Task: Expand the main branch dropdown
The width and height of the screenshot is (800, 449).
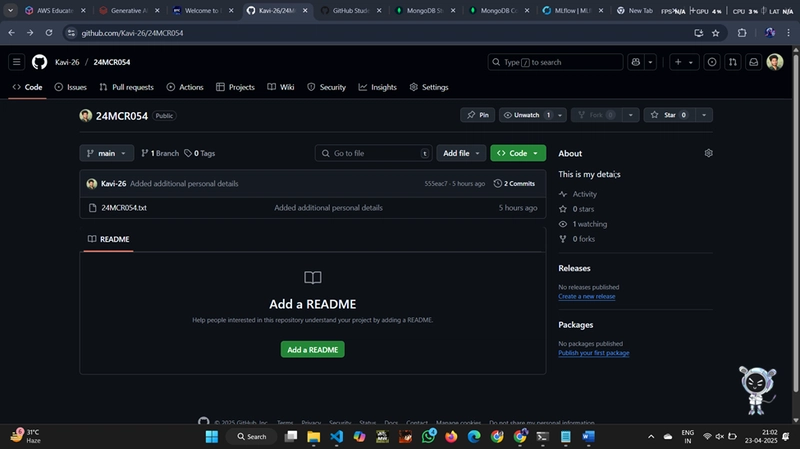Action: [107, 153]
